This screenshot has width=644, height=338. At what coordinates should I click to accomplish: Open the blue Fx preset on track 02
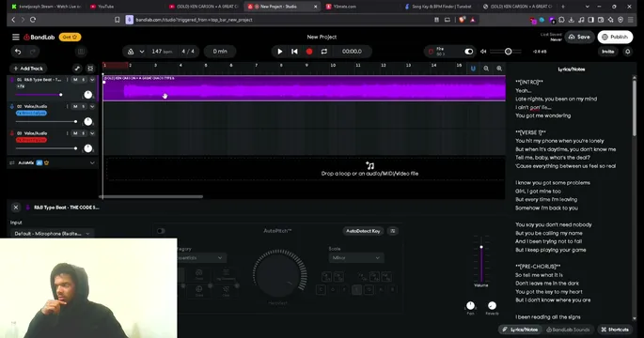(x=31, y=114)
